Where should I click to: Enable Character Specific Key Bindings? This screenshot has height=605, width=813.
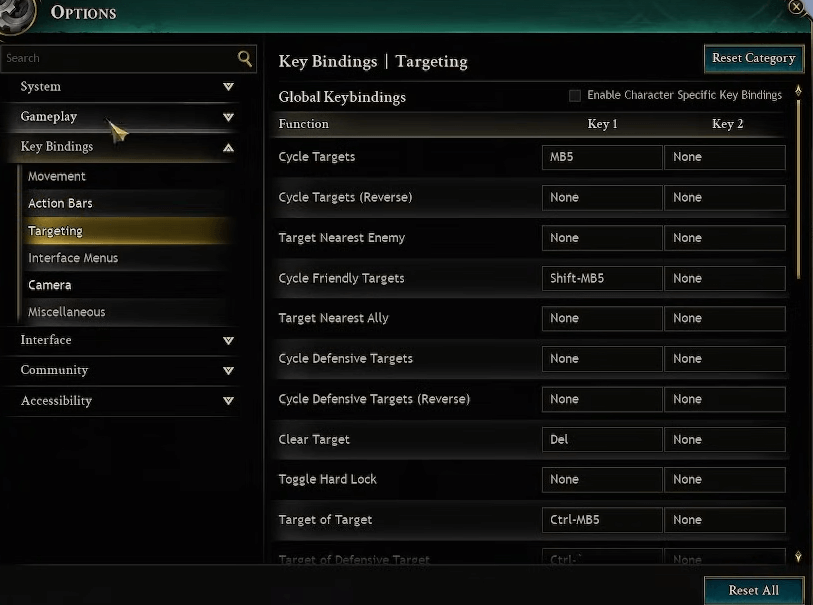pyautogui.click(x=575, y=95)
